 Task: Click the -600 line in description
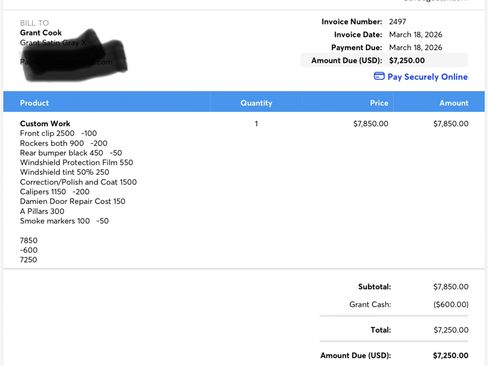click(28, 250)
